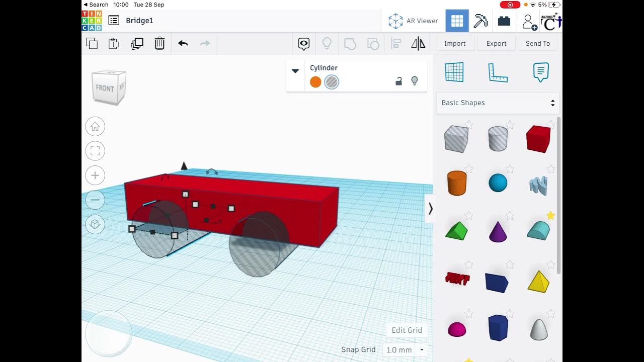Click the Duplicate and repeat icon

[137, 43]
